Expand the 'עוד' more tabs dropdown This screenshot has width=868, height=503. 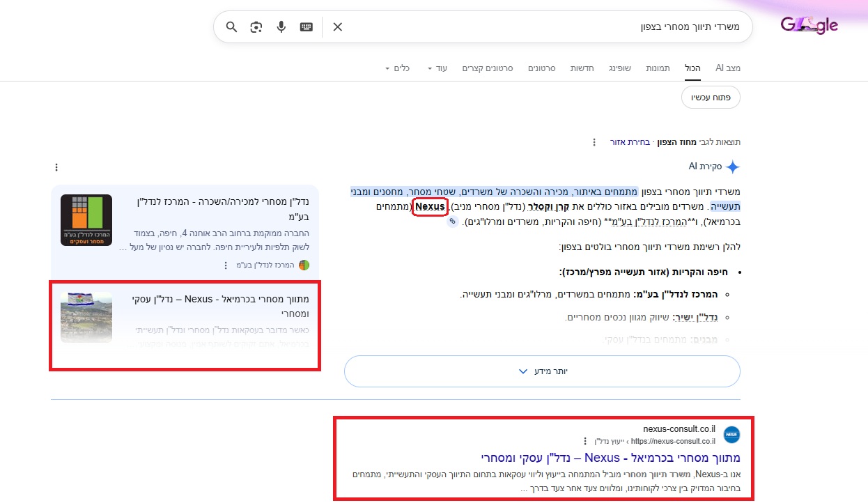pyautogui.click(x=437, y=68)
